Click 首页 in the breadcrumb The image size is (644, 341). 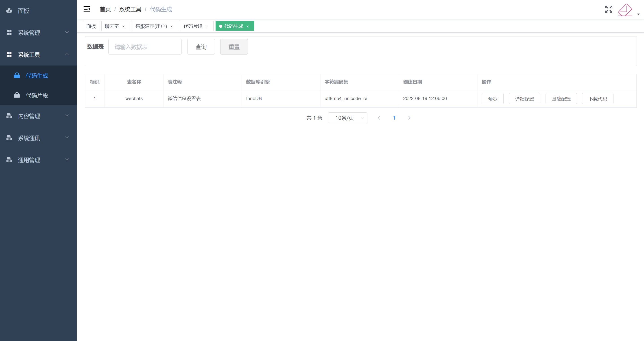(x=105, y=9)
